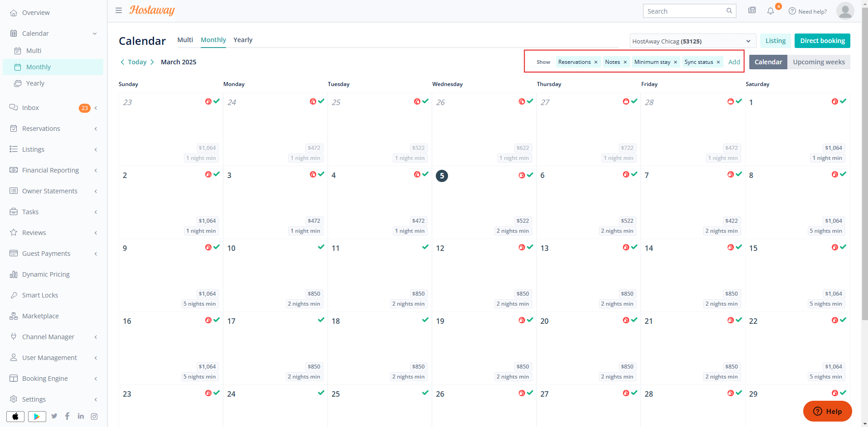Click the Marketplace icon in sidebar
This screenshot has width=868, height=427.
pyautogui.click(x=14, y=316)
